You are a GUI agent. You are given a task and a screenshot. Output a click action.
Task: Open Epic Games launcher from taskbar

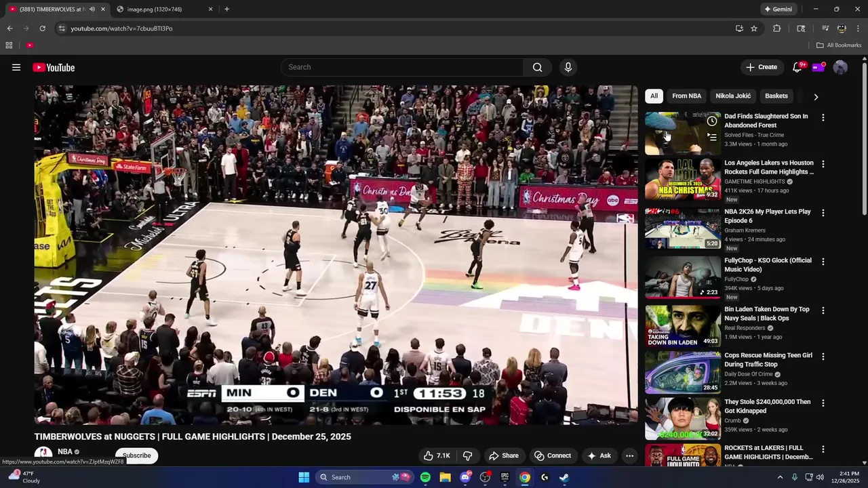pos(505,477)
